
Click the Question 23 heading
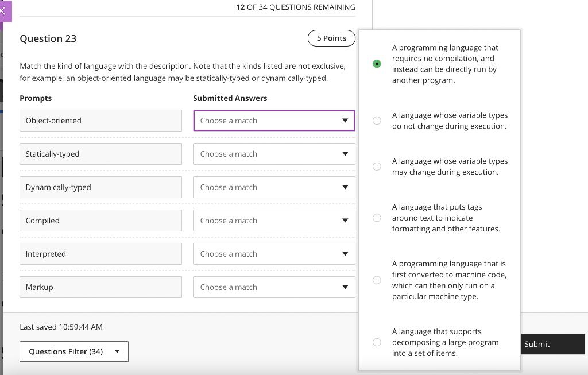pos(48,38)
